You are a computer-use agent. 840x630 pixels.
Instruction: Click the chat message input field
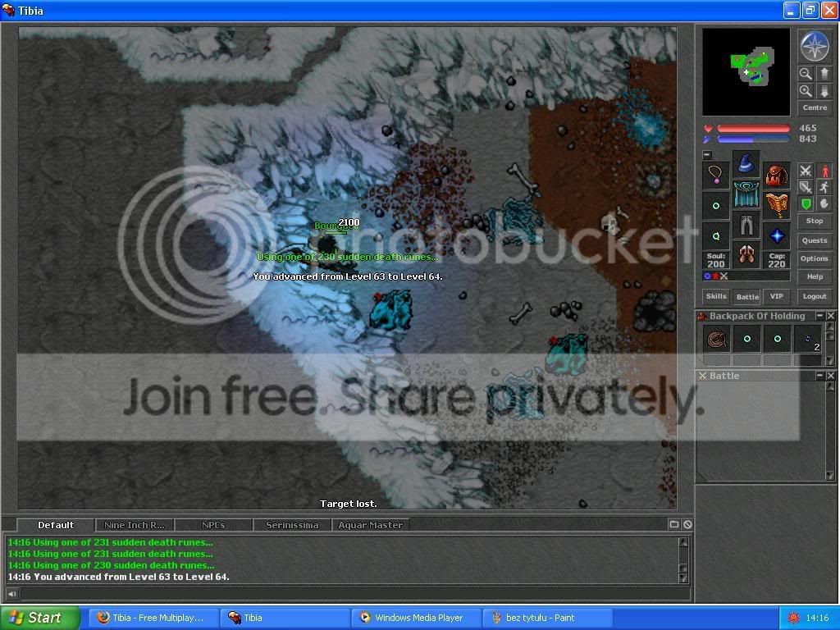pos(354,593)
